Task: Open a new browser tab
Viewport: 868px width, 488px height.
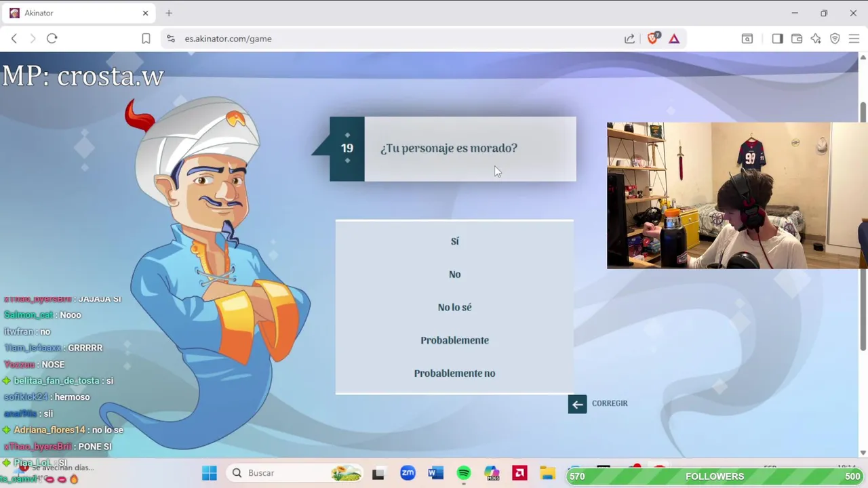Action: [x=169, y=13]
